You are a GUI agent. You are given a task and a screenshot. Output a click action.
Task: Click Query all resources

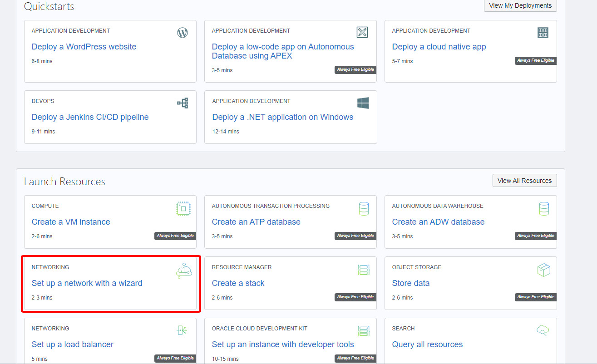427,344
